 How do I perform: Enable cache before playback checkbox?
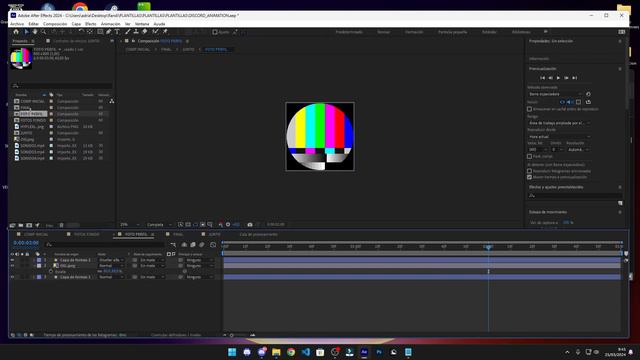click(x=529, y=109)
